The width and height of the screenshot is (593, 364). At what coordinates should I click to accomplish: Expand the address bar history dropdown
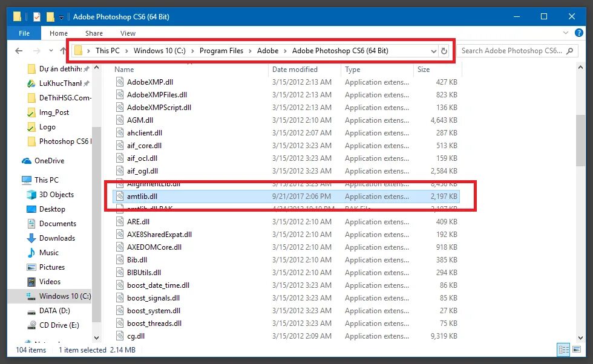(x=433, y=51)
